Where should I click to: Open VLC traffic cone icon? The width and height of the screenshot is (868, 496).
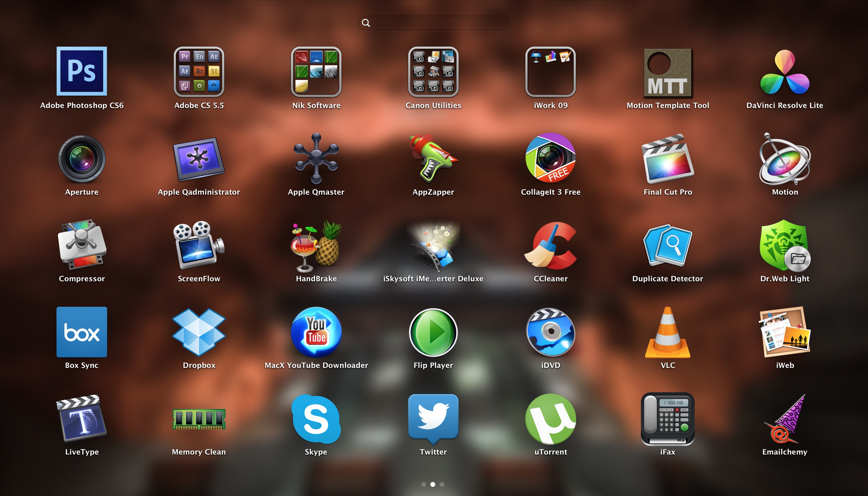click(667, 332)
